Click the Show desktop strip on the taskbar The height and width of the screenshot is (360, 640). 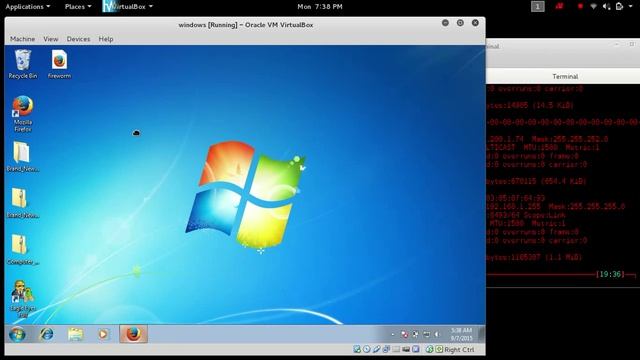(482, 334)
